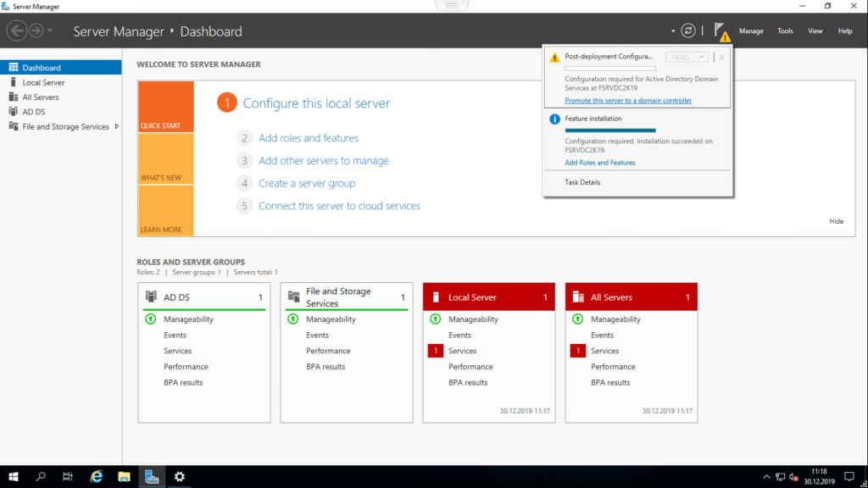This screenshot has height=488, width=868.
Task: Open the Manage menu
Action: point(750,31)
